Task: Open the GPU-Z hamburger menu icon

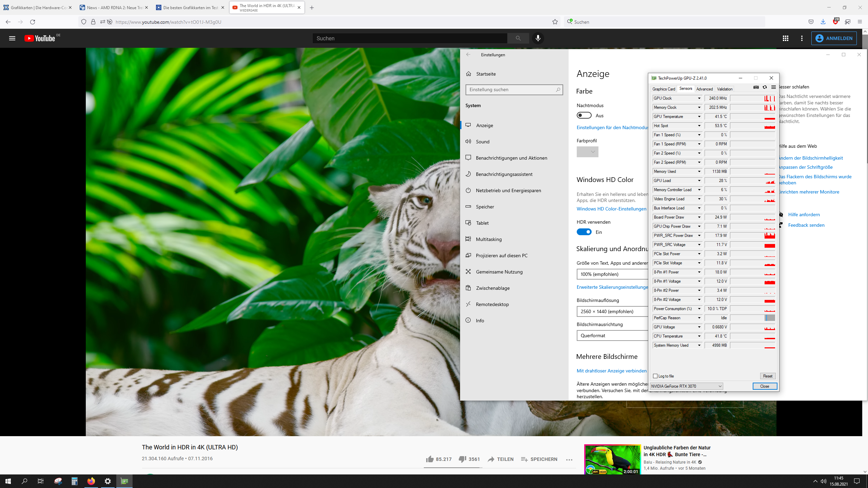Action: (x=773, y=87)
